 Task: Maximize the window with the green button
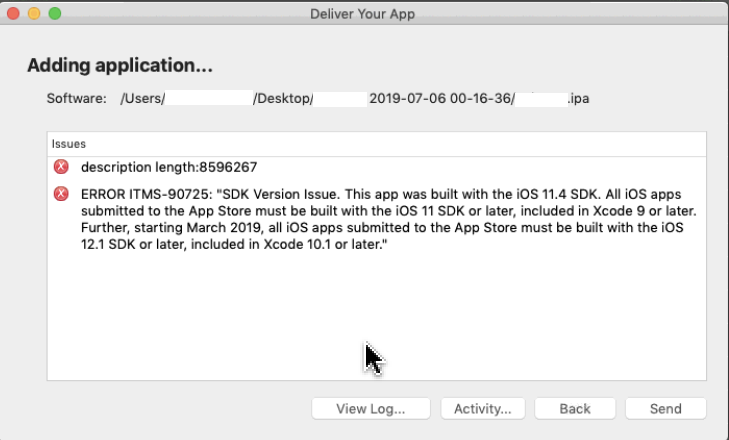tap(54, 14)
